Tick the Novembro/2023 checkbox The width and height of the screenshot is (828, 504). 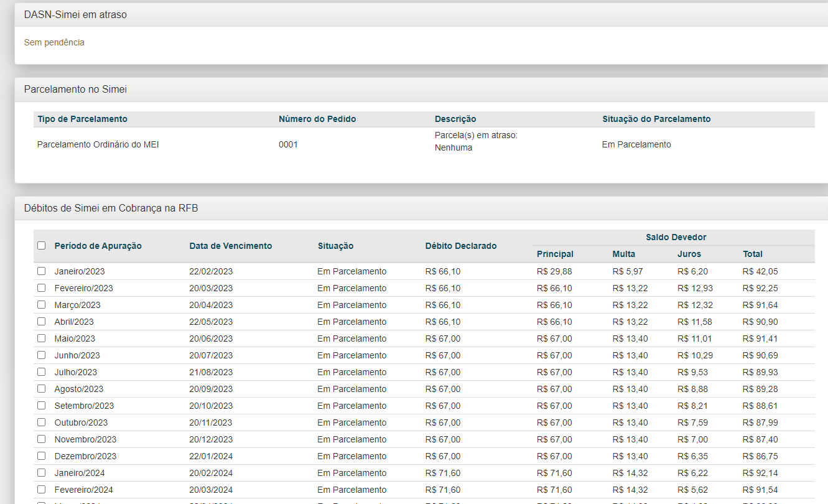(x=41, y=439)
